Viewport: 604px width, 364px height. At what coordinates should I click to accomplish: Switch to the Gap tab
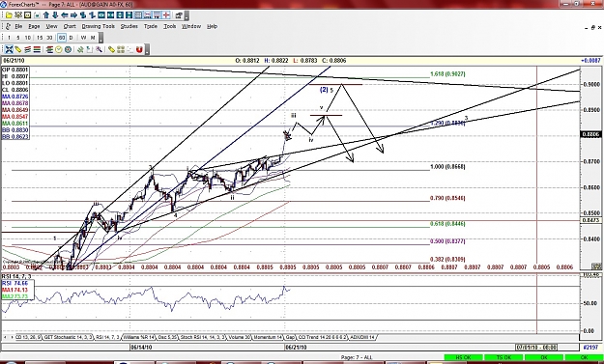tap(290, 337)
